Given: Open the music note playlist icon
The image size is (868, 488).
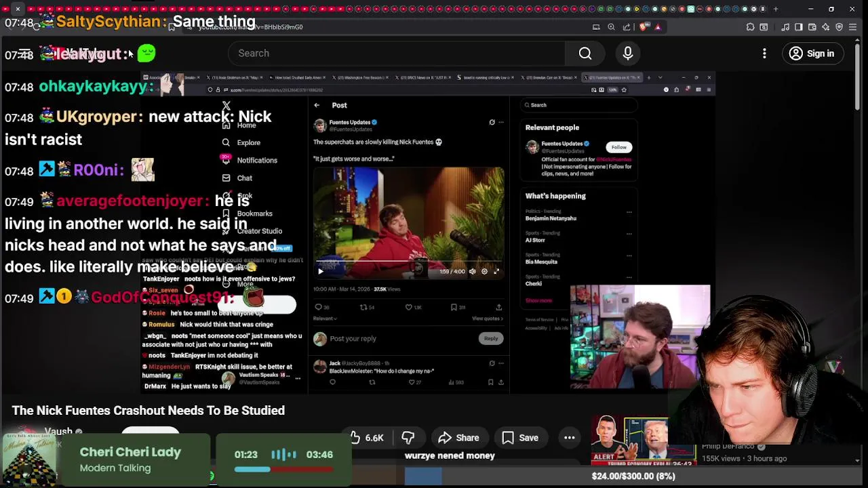Looking at the screenshot, I should 785,27.
